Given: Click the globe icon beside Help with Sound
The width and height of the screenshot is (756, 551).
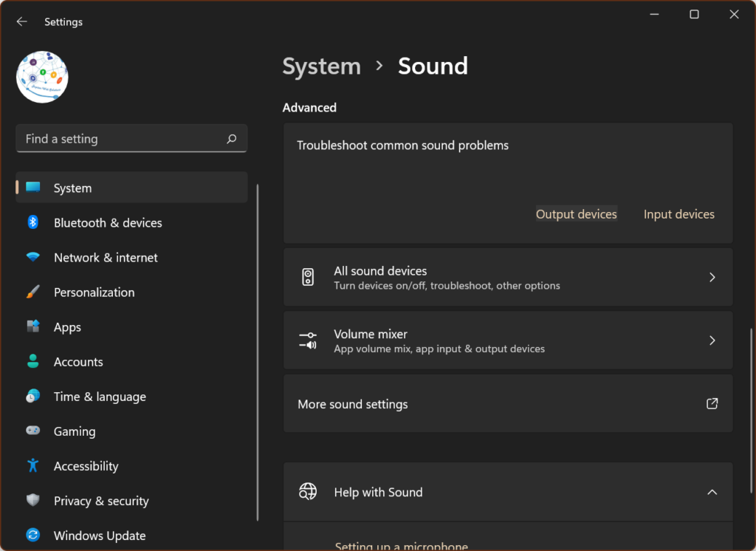Looking at the screenshot, I should pyautogui.click(x=308, y=491).
